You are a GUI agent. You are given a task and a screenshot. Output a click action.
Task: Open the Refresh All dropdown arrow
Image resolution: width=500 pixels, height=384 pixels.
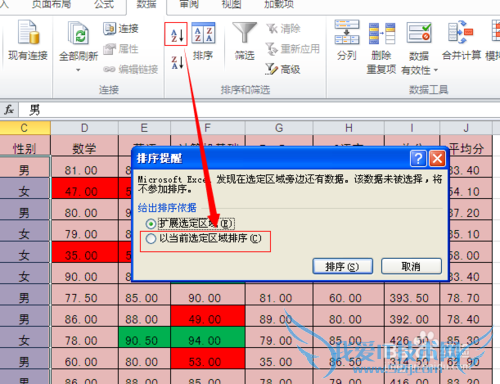pyautogui.click(x=78, y=70)
